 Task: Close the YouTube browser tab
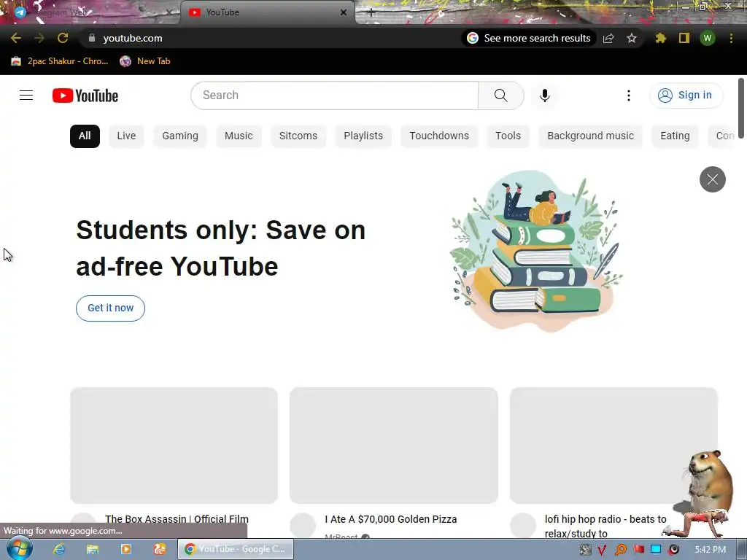344,12
